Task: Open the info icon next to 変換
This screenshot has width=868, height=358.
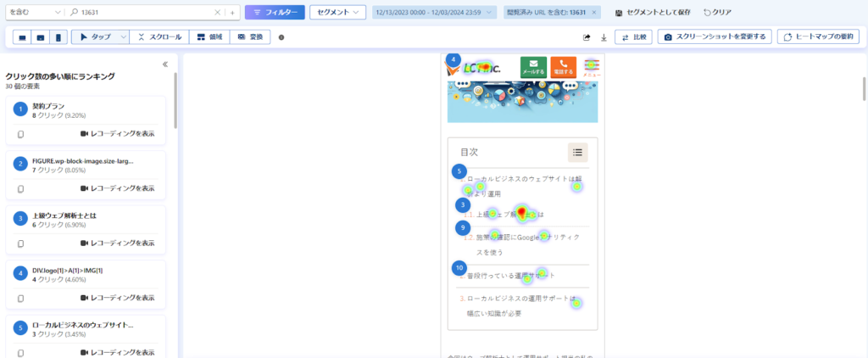Action: pyautogui.click(x=281, y=37)
